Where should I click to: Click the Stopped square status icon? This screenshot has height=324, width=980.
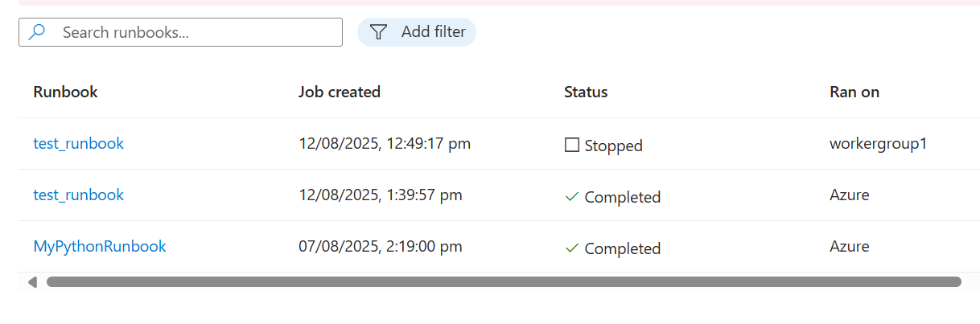coord(572,146)
